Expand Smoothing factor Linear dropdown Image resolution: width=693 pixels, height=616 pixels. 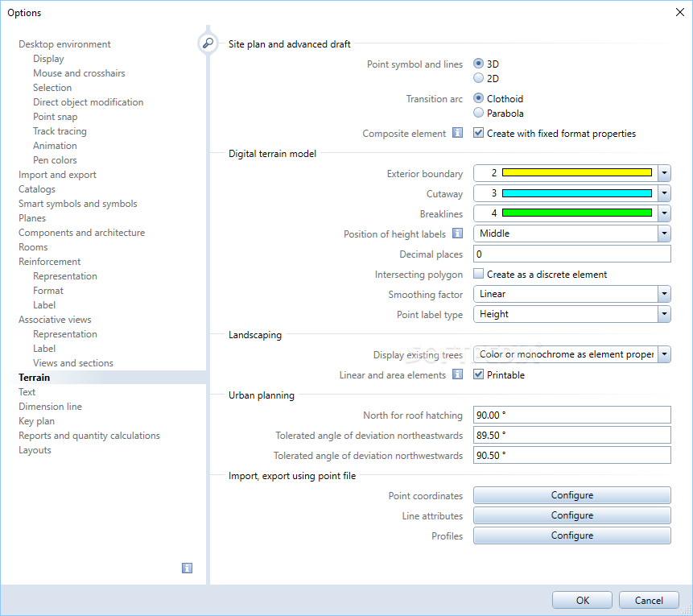664,294
